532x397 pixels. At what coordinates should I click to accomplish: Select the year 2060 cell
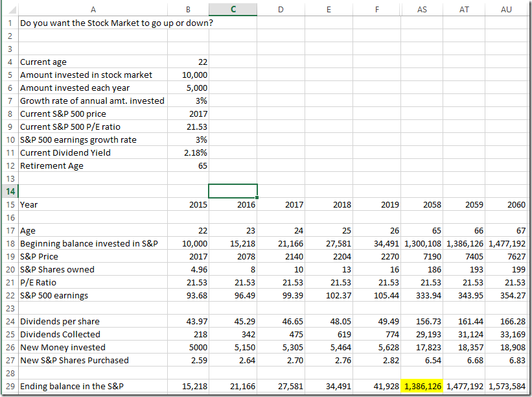pyautogui.click(x=506, y=204)
